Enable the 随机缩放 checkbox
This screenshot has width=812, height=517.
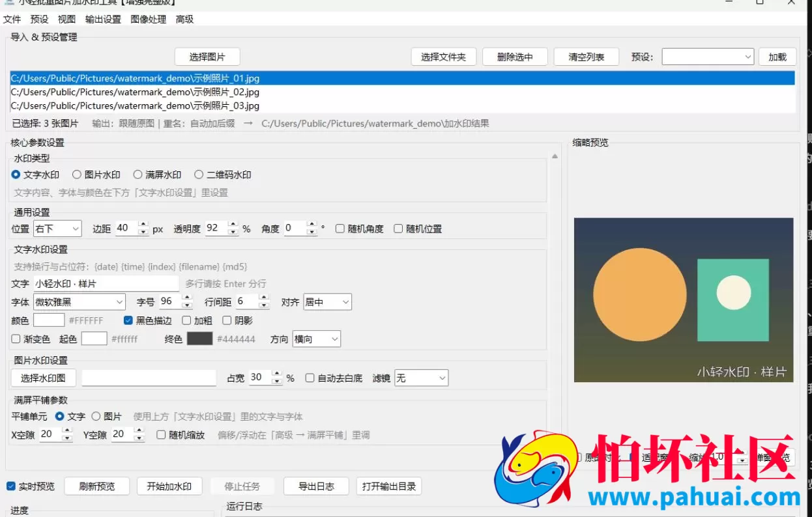click(x=181, y=434)
